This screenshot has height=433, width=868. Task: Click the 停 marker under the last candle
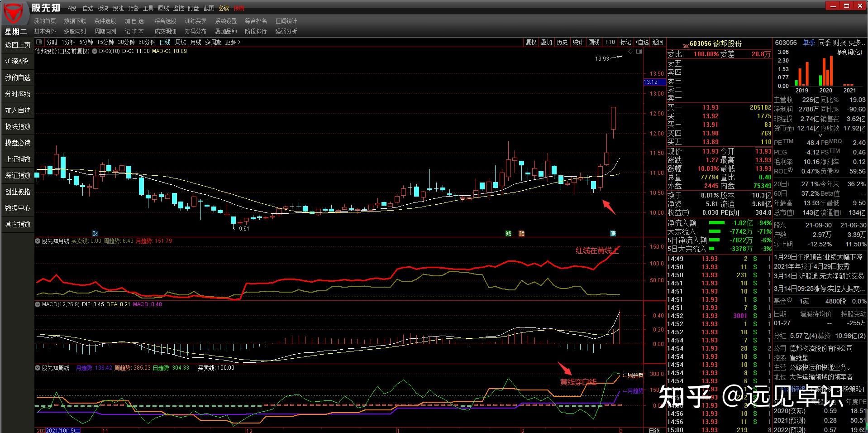point(613,233)
